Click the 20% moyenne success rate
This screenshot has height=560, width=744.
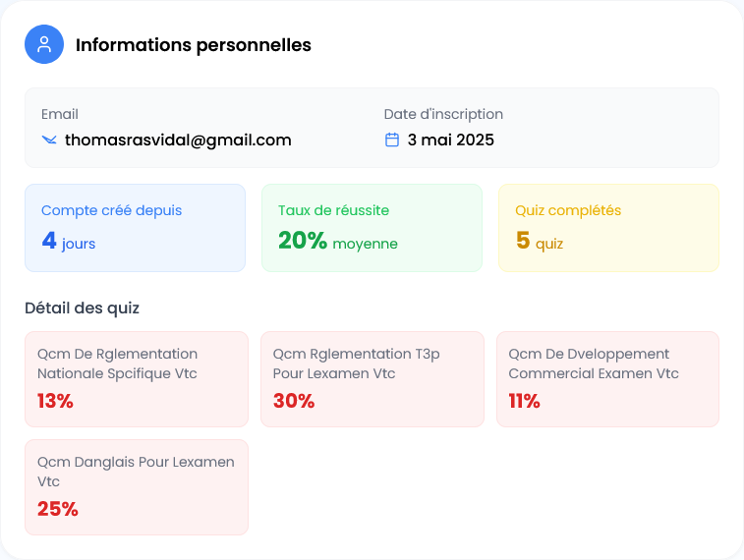click(x=337, y=241)
